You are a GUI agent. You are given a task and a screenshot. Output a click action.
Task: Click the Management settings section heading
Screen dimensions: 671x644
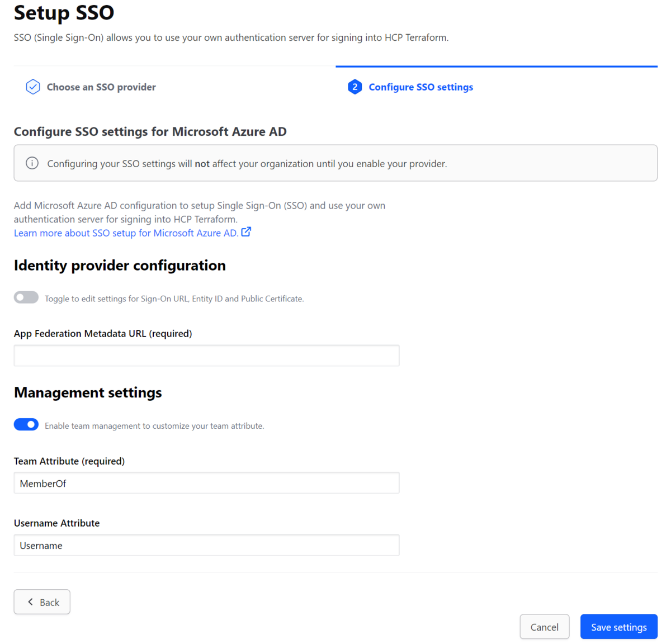click(x=88, y=392)
